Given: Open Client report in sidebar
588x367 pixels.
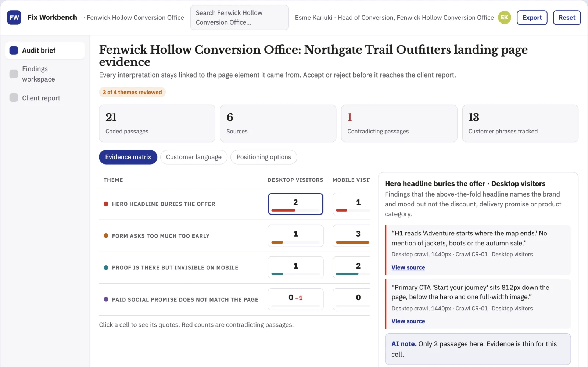Looking at the screenshot, I should (45, 98).
